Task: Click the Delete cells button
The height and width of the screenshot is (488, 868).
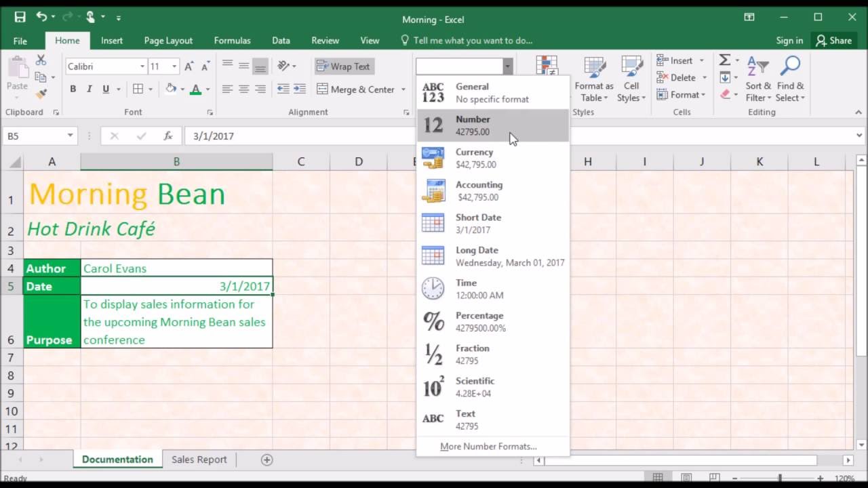Action: 681,77
